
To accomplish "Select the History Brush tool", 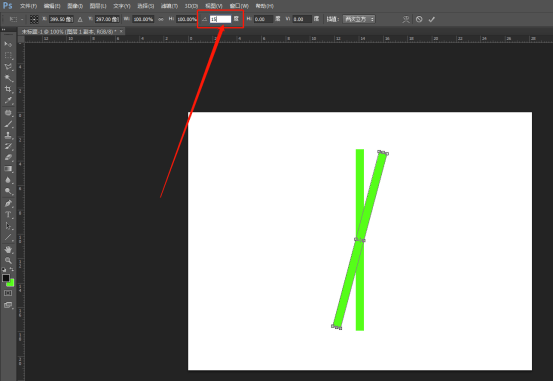I will 8,146.
